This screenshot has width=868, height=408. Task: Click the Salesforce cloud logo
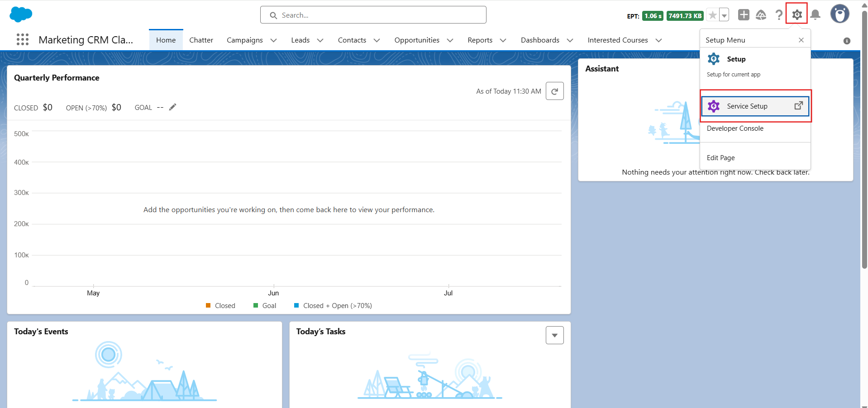click(x=21, y=14)
